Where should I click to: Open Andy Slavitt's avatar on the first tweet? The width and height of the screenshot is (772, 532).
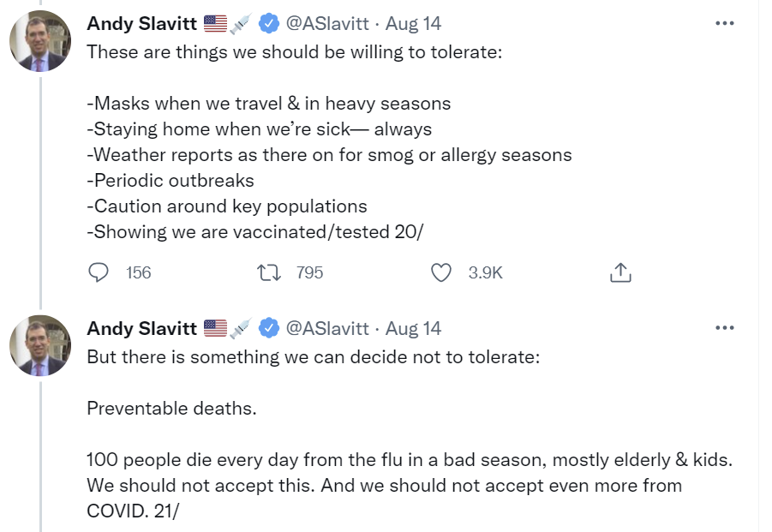pyautogui.click(x=39, y=41)
